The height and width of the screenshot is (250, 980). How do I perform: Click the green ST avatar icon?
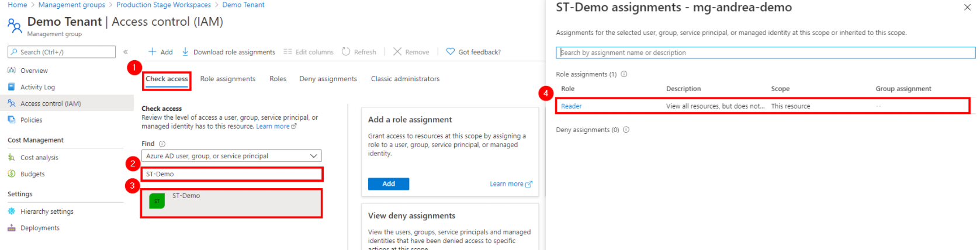[157, 201]
